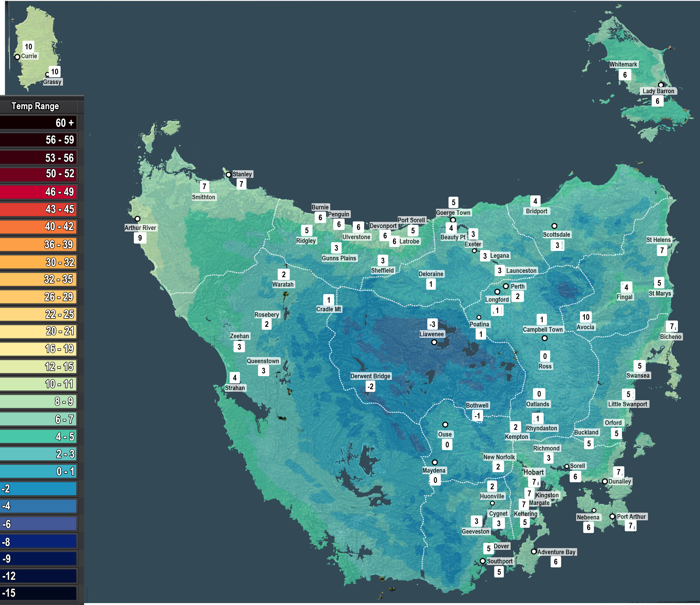
Task: Click the Devonport label
Action: point(383,226)
